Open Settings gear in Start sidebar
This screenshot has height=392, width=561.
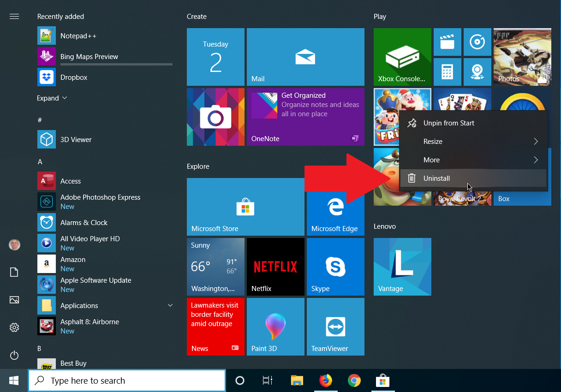(x=14, y=327)
